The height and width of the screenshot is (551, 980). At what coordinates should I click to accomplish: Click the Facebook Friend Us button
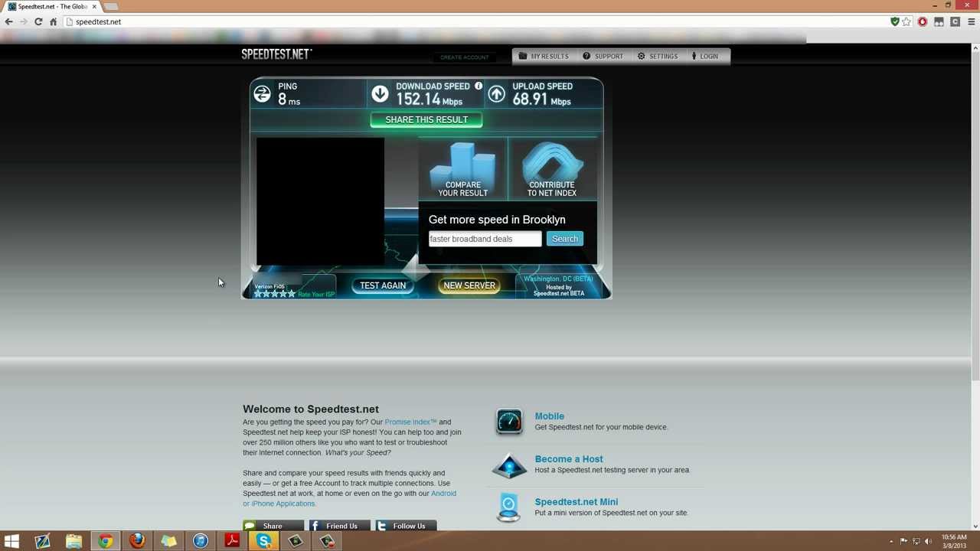pos(339,526)
